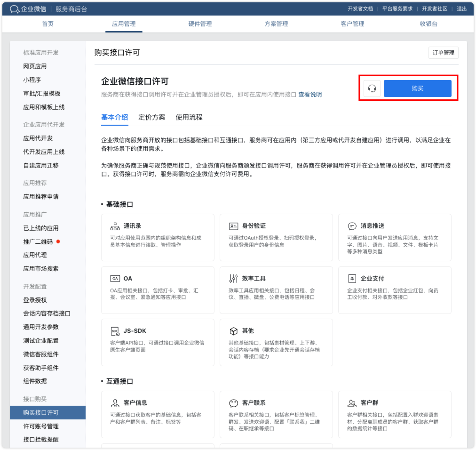Select the 应用管理 navigation tab

tap(124, 24)
